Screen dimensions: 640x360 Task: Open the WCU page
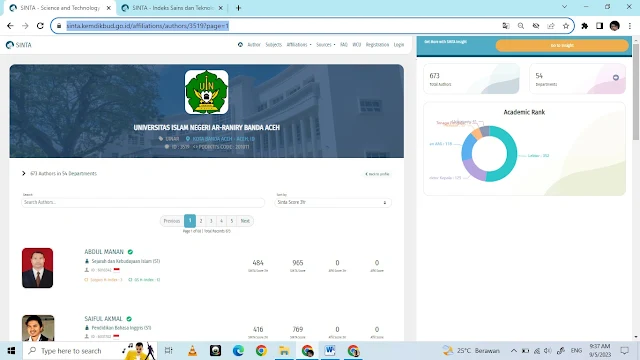tap(356, 44)
